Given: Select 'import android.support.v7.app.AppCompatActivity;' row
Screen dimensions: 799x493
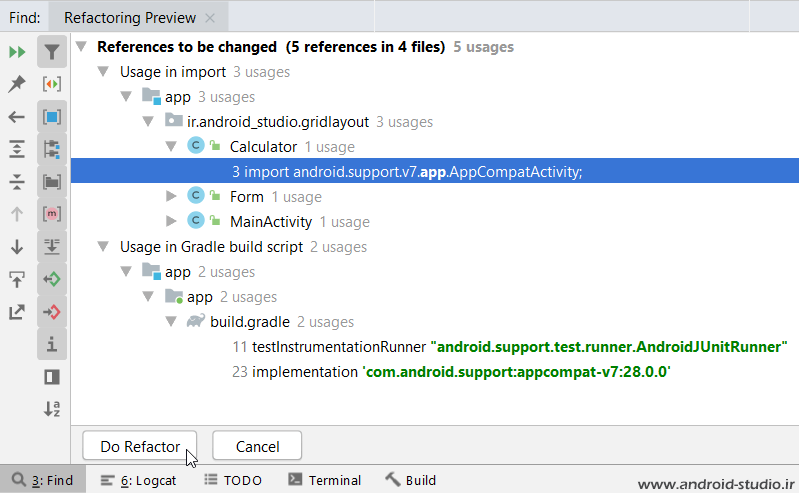Looking at the screenshot, I should pyautogui.click(x=435, y=171).
